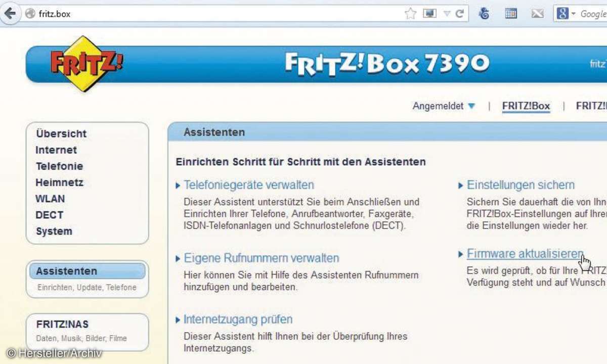Click arrow bullet beside Einstellungen sichern

click(461, 186)
